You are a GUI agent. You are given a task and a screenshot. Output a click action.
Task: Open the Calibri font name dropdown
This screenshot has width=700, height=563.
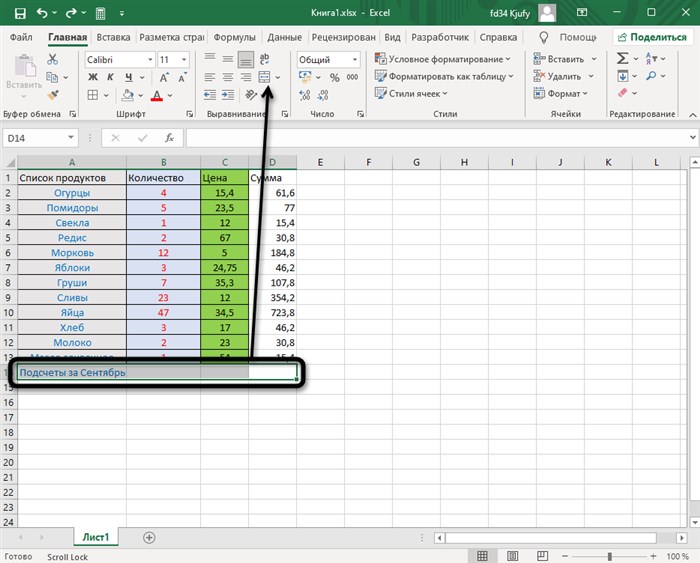tap(150, 59)
